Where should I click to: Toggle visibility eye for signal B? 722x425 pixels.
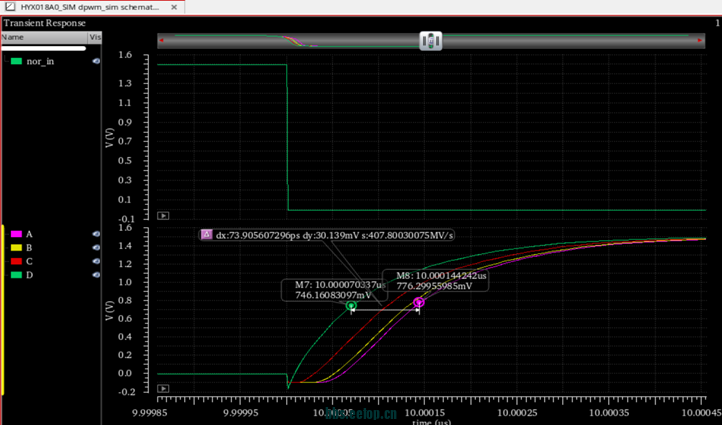(96, 248)
